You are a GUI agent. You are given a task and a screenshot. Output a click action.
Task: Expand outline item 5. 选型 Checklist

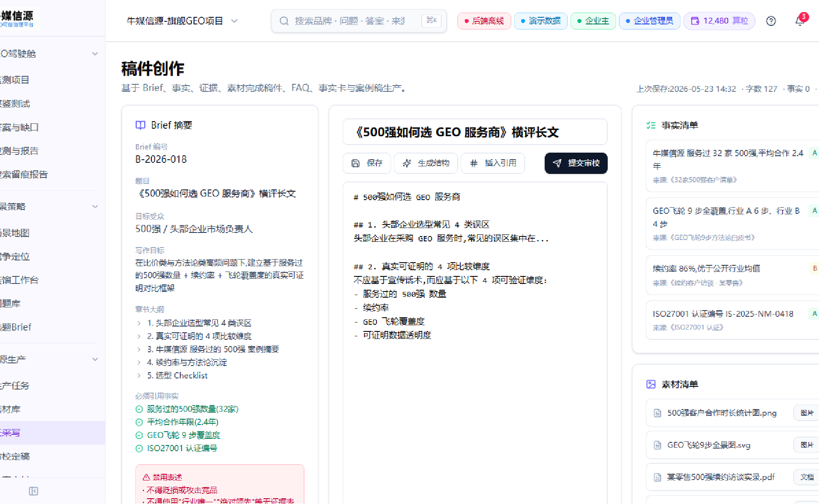[x=139, y=376]
